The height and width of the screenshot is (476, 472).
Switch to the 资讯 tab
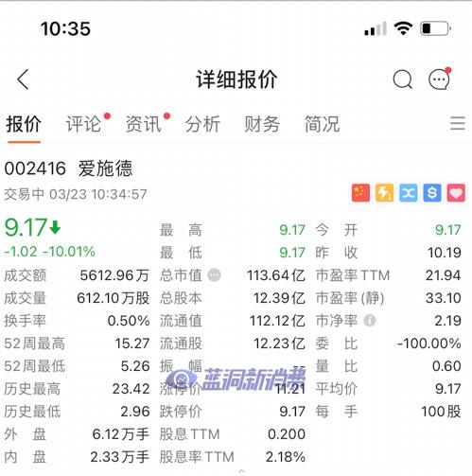point(144,124)
